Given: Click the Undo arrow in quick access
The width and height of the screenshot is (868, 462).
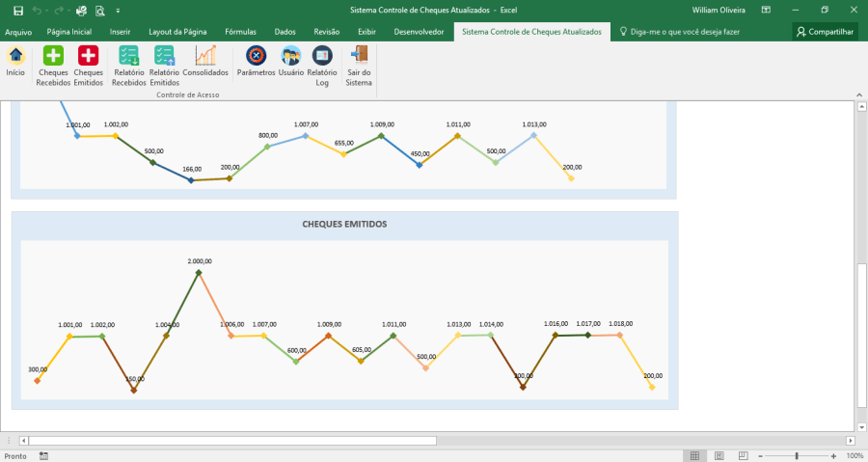Looking at the screenshot, I should [37, 11].
